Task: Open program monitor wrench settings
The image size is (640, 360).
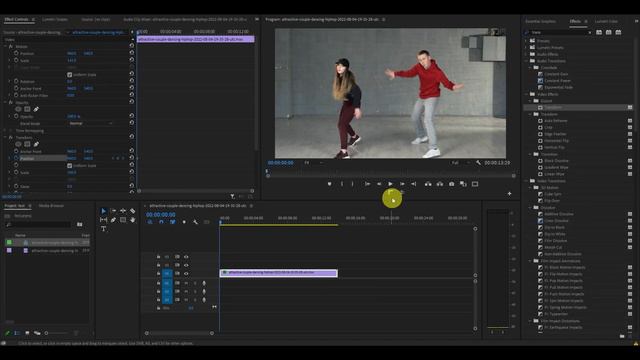Action: coord(478,163)
